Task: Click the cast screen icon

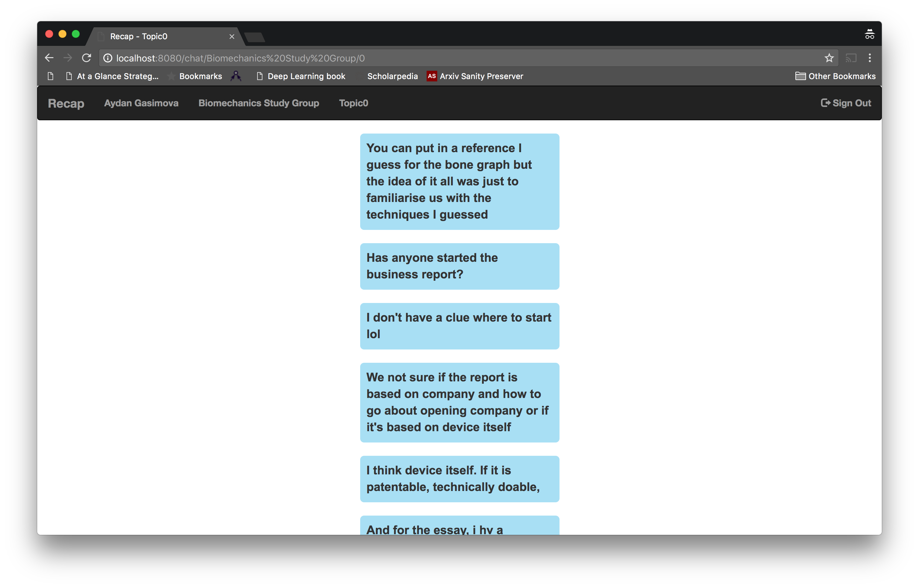Action: 851,58
